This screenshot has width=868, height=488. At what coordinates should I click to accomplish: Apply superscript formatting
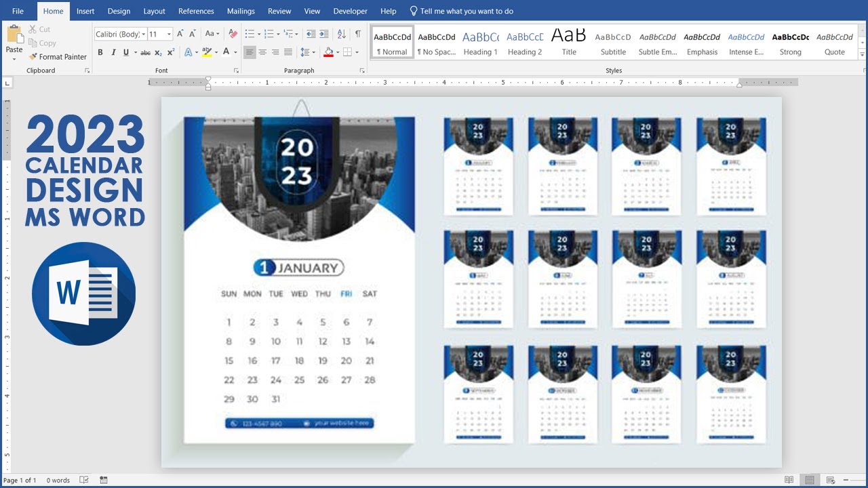tap(171, 52)
